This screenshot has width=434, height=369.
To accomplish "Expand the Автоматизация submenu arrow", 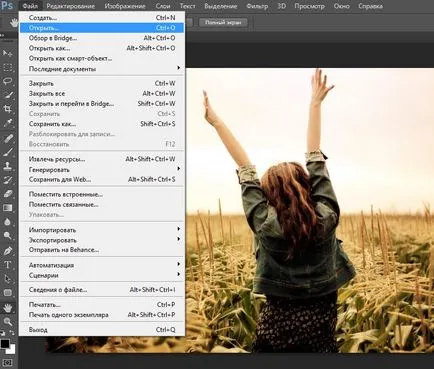I will (179, 264).
